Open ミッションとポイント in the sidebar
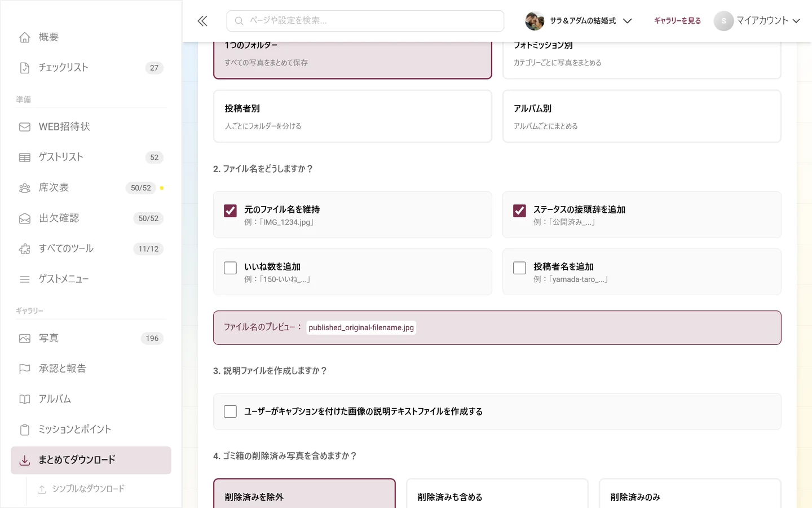The image size is (812, 508). coord(91,430)
